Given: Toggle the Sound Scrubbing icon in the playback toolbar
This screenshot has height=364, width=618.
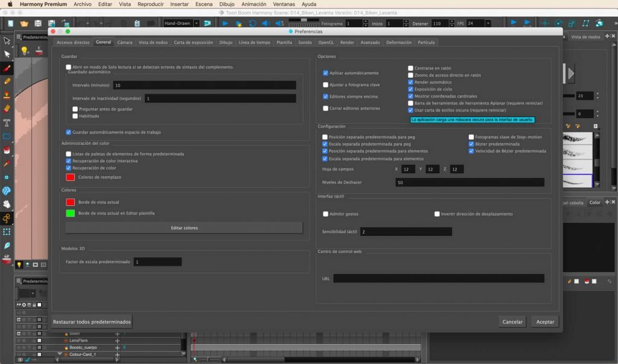Looking at the screenshot, I should [x=280, y=24].
